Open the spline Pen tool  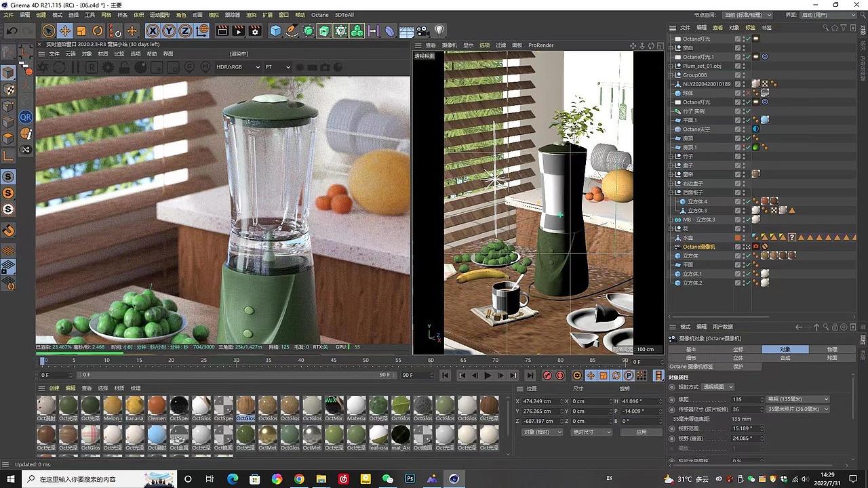292,30
